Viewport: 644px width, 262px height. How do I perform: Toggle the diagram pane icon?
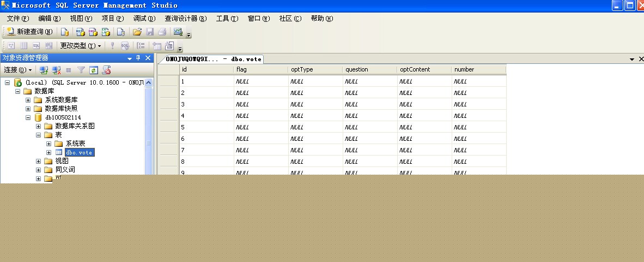[11, 46]
